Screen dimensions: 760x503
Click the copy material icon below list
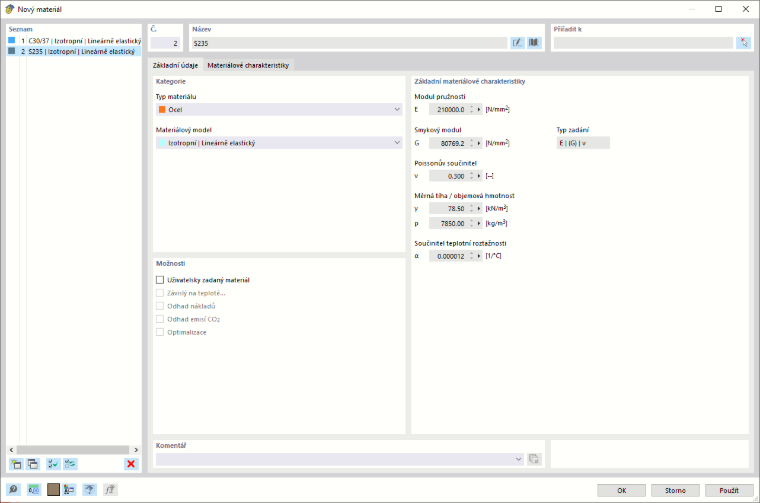coord(32,464)
